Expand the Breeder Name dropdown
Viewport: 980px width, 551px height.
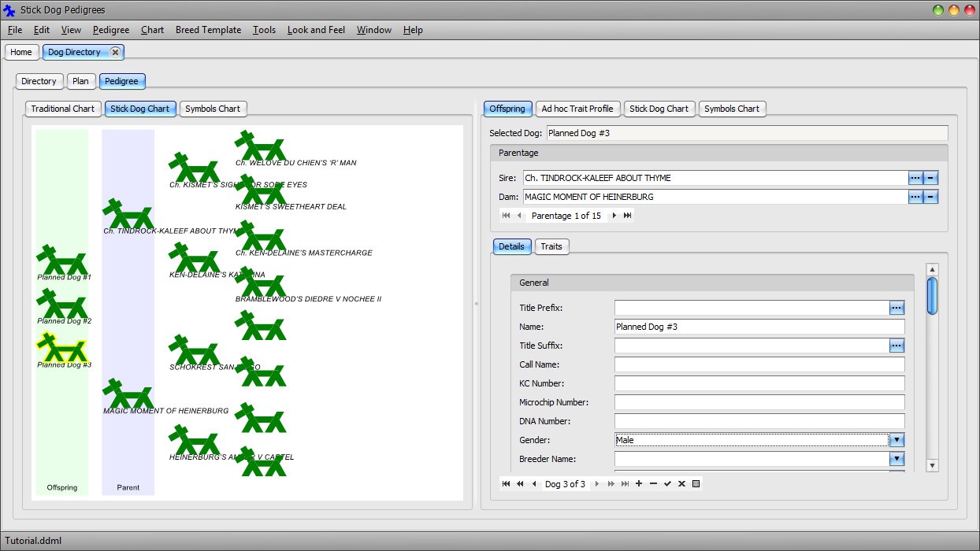pyautogui.click(x=896, y=459)
